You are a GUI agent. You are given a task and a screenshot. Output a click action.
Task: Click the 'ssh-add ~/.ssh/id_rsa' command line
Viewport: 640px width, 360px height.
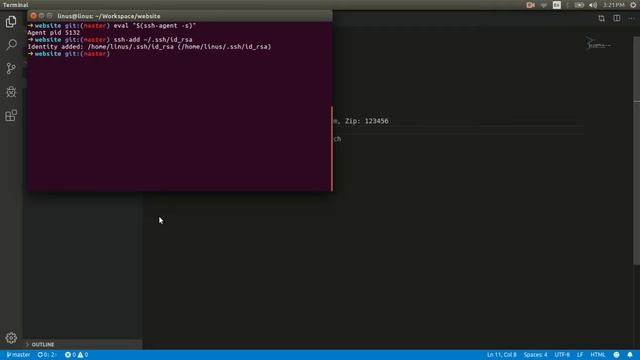153,40
